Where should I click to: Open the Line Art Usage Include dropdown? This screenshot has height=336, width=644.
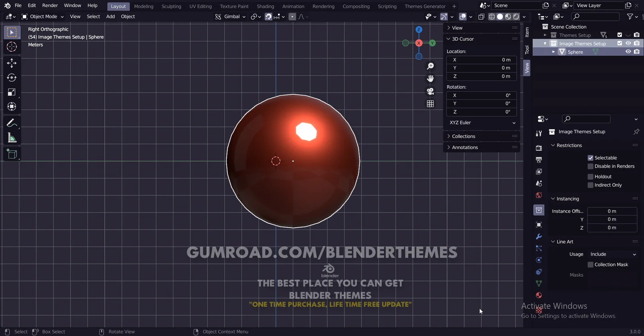tap(613, 254)
